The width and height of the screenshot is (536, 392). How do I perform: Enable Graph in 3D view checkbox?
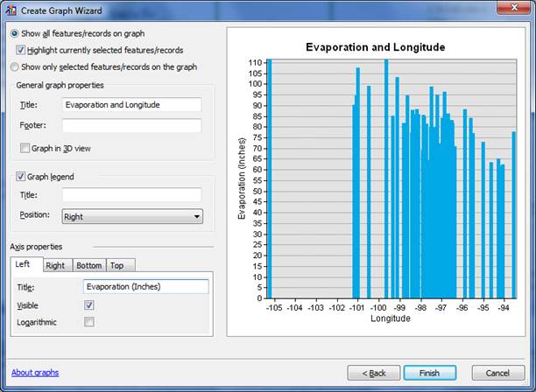25,148
